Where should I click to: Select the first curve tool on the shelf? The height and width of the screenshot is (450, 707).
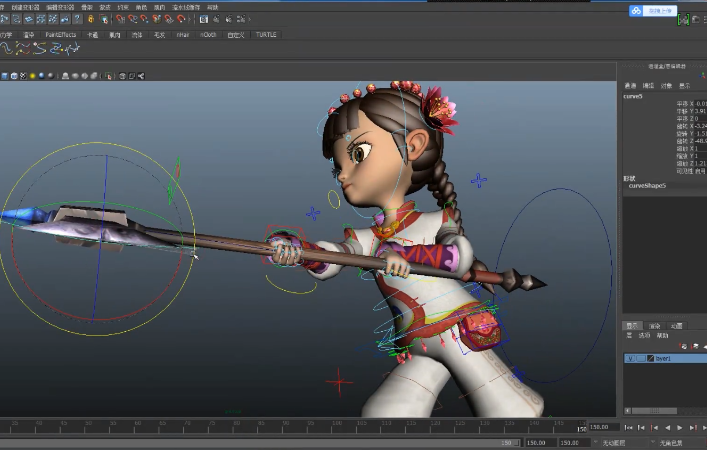coord(6,48)
